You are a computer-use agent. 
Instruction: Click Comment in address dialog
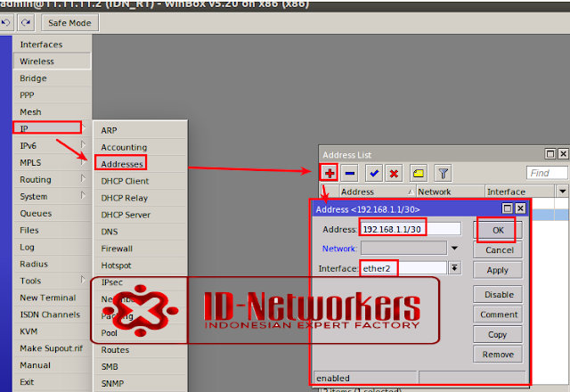[x=498, y=314]
